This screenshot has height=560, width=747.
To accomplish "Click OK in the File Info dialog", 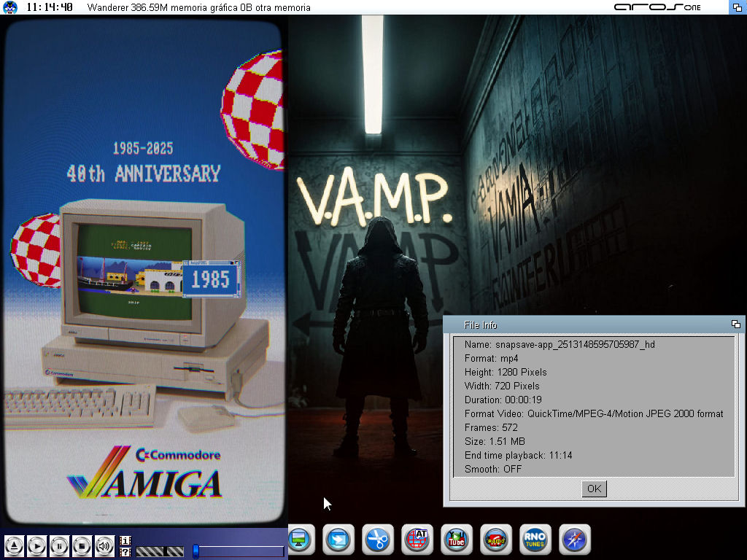I will pos(594,489).
